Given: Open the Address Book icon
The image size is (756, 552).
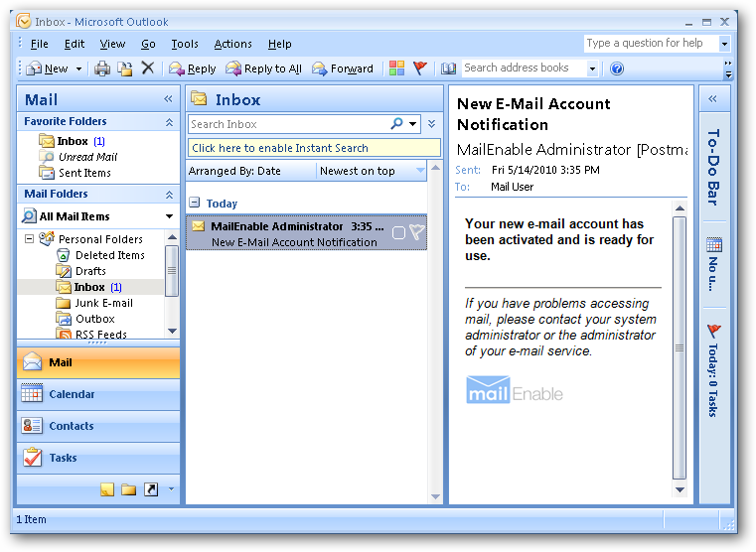Looking at the screenshot, I should tap(448, 69).
